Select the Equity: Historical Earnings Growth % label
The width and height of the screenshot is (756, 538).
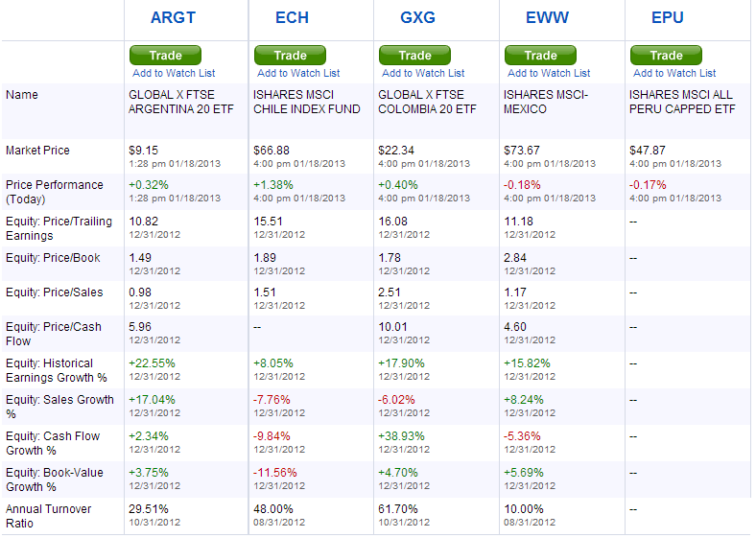pos(57,371)
